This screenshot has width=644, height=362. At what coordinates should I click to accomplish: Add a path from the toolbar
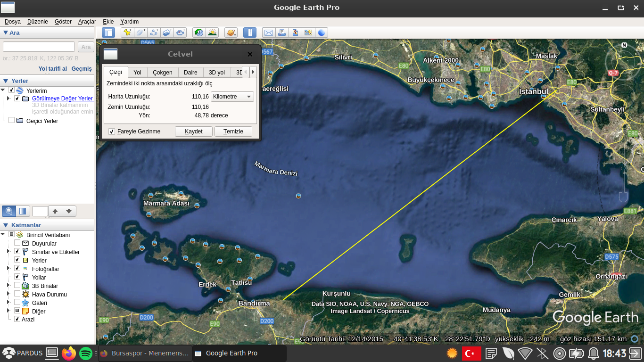154,33
